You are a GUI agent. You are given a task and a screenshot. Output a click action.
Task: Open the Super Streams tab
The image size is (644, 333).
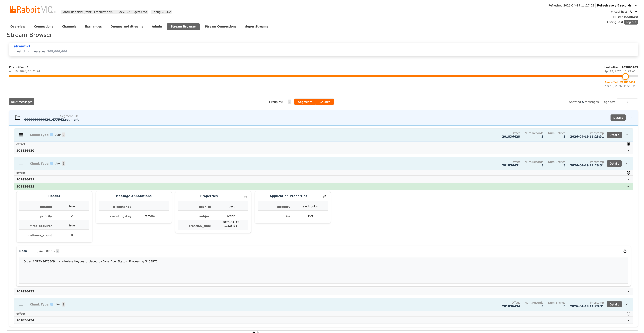pyautogui.click(x=256, y=26)
